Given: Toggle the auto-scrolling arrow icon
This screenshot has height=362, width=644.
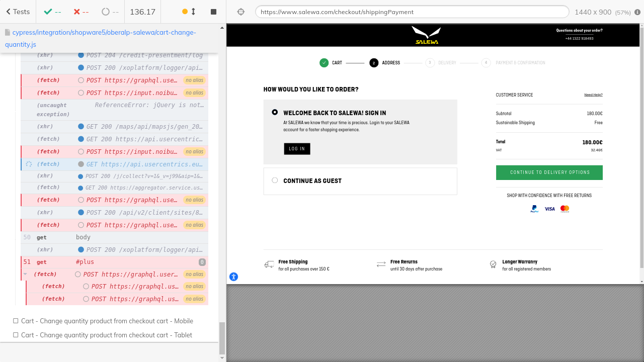Looking at the screenshot, I should tap(193, 12).
